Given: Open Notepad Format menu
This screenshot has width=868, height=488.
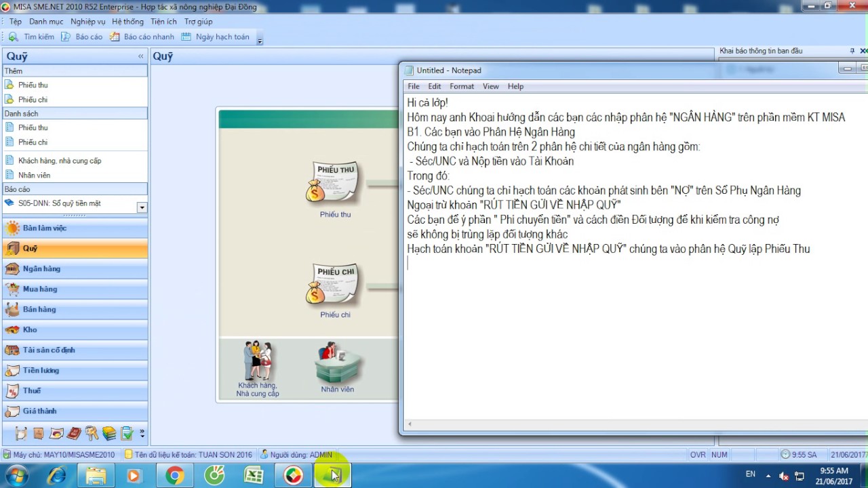Looking at the screenshot, I should coord(462,86).
